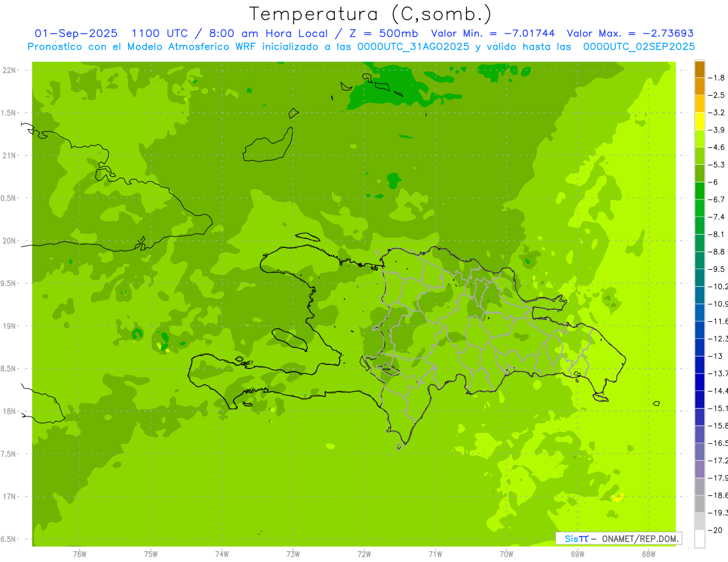Pick the blue swatch between -13 and -13.7

point(699,365)
